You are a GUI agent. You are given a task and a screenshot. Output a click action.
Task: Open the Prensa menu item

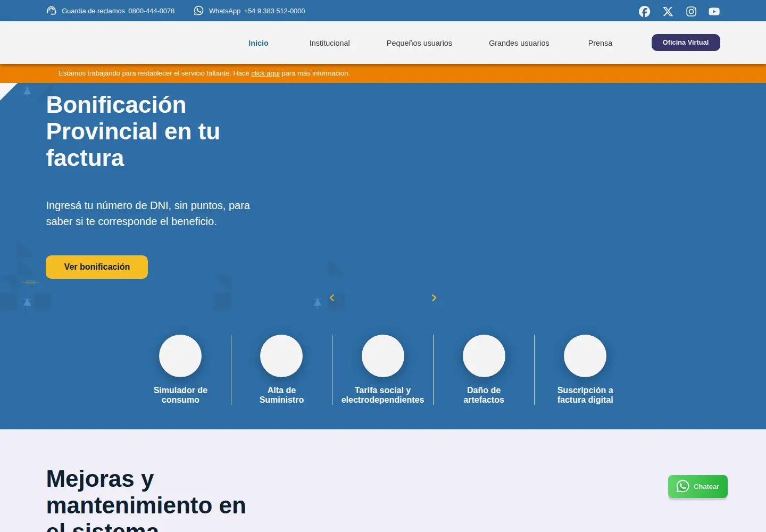pyautogui.click(x=600, y=43)
